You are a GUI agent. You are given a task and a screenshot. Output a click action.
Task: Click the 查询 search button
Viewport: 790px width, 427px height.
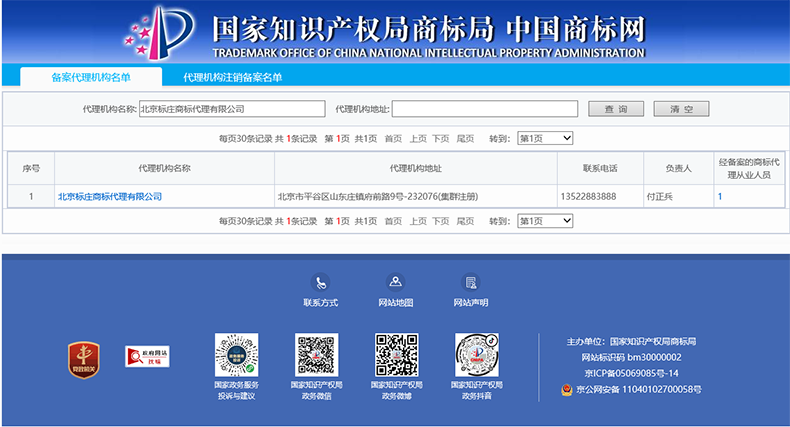616,109
